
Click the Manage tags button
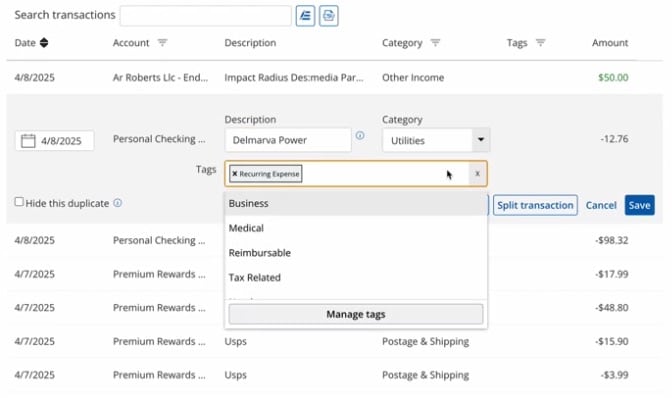356,314
